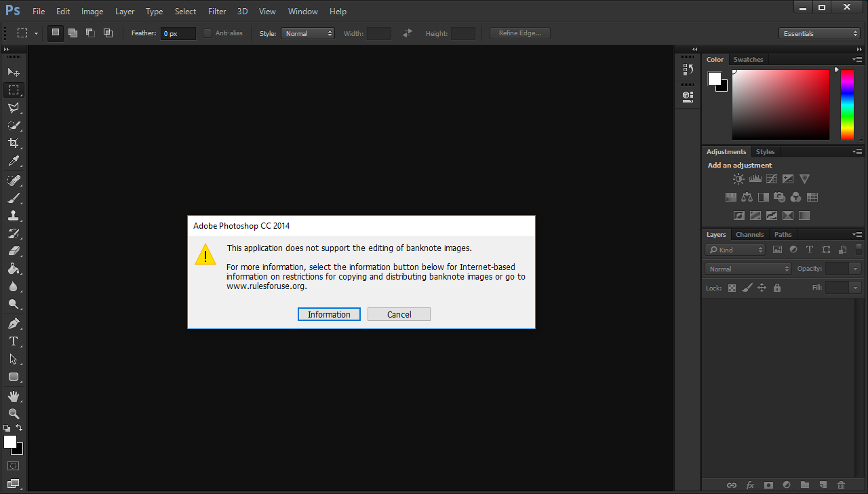
Task: Open the Filter menu
Action: click(x=217, y=12)
